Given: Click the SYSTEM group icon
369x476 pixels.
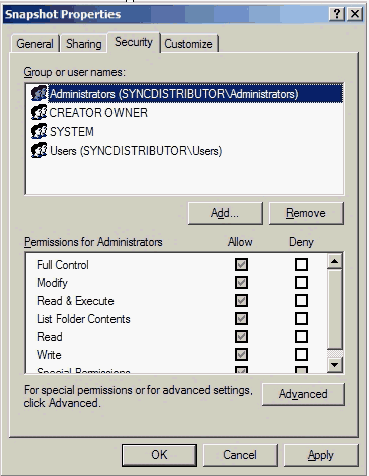Looking at the screenshot, I should point(39,131).
